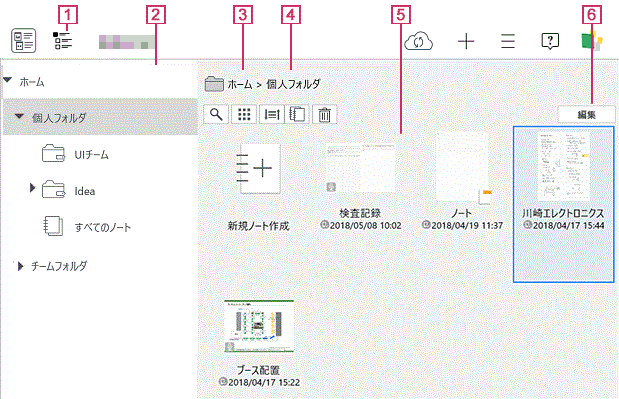Image resolution: width=619 pixels, height=399 pixels.
Task: Open the three-line menu icon
Action: (x=508, y=41)
